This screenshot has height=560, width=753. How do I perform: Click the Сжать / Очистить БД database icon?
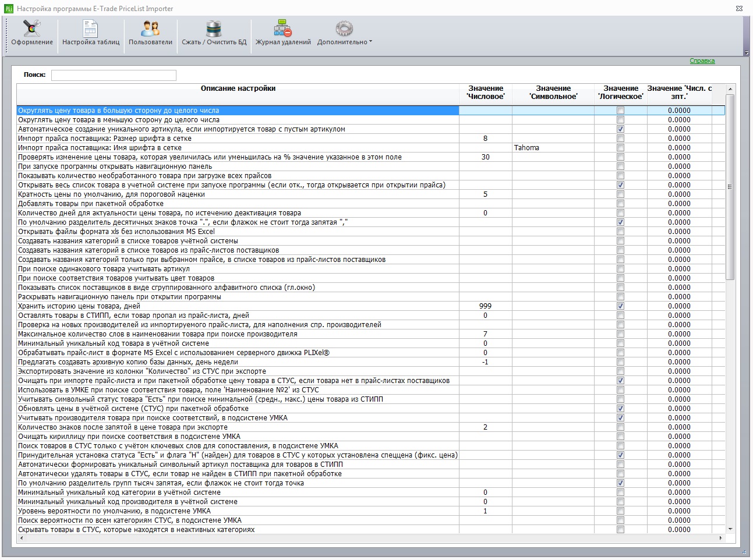(x=214, y=29)
